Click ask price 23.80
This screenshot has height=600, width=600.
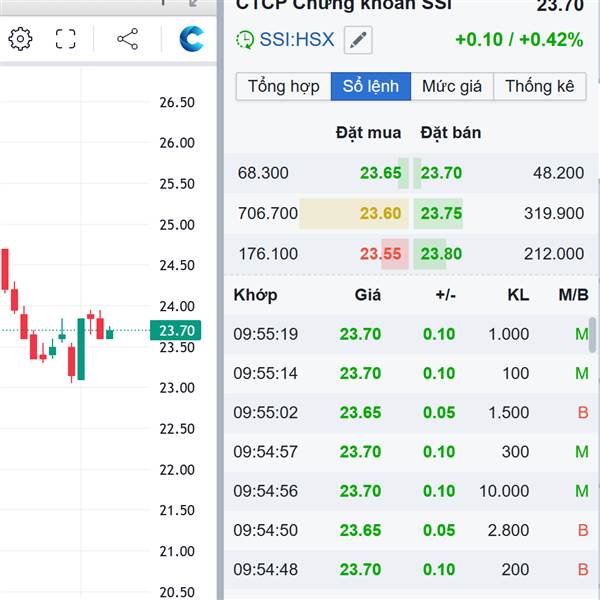pyautogui.click(x=442, y=254)
